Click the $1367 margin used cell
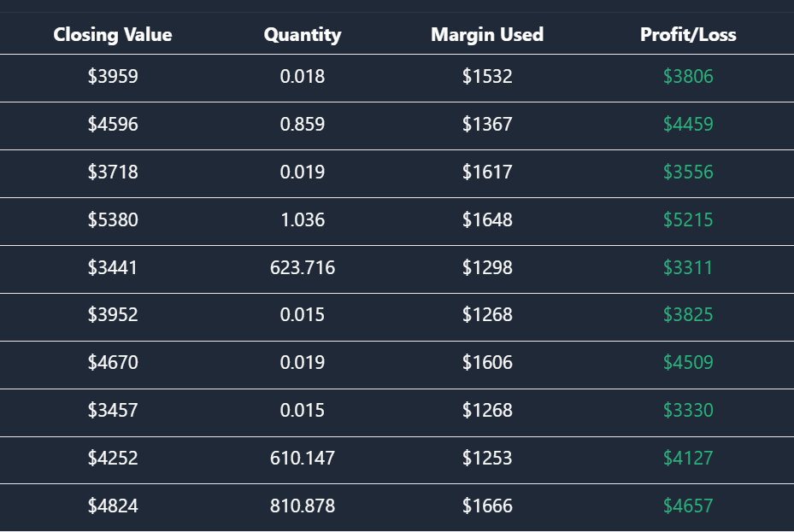 click(x=487, y=125)
